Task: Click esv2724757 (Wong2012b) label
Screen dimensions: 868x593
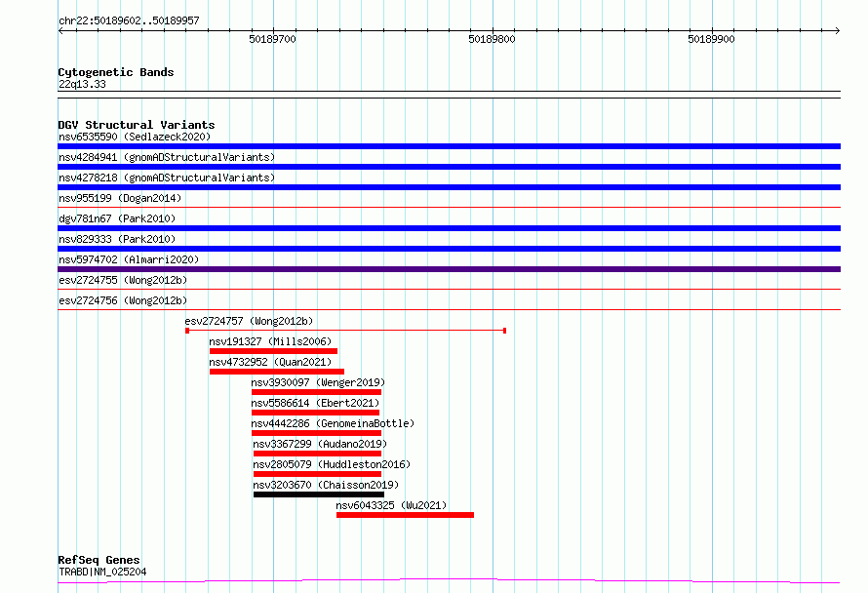Action: [x=249, y=321]
